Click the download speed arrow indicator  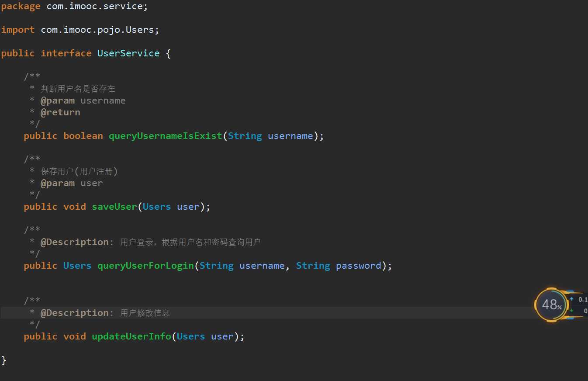click(571, 311)
